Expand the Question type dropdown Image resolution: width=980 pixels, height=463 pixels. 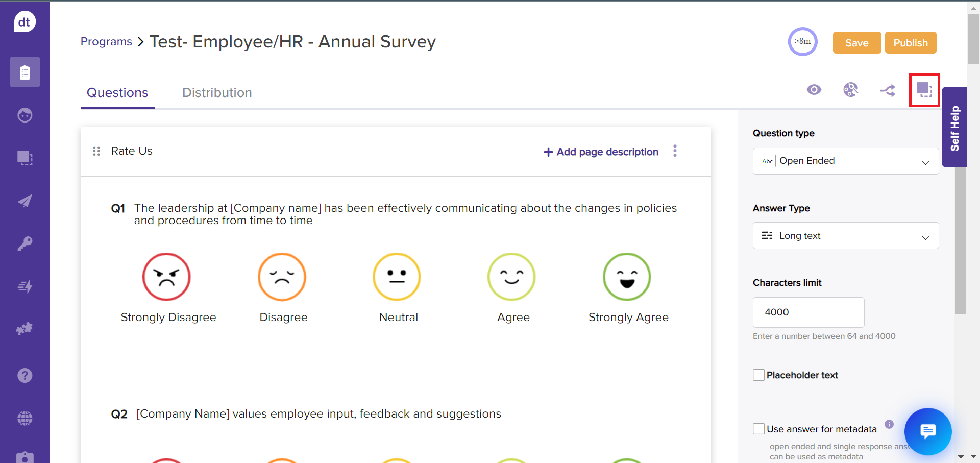(x=845, y=161)
